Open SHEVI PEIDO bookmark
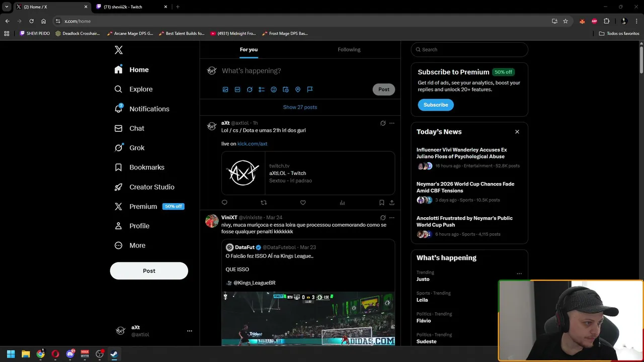The height and width of the screenshot is (362, 644). [35, 34]
